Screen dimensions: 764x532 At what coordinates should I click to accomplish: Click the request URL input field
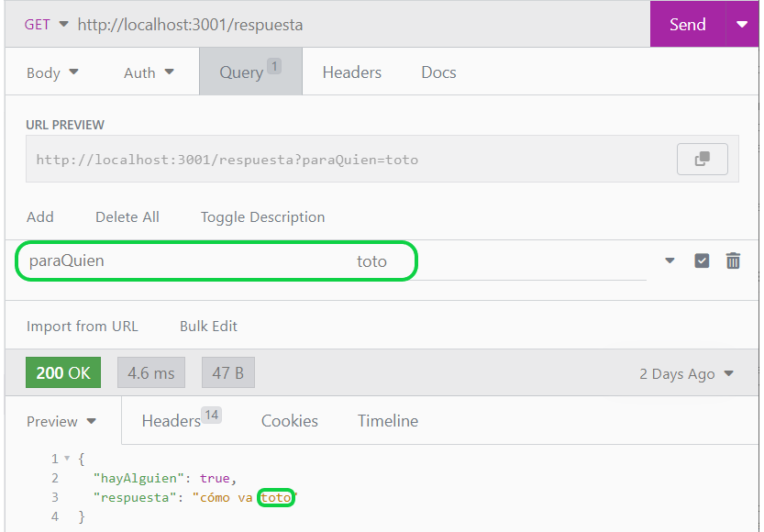(x=275, y=25)
